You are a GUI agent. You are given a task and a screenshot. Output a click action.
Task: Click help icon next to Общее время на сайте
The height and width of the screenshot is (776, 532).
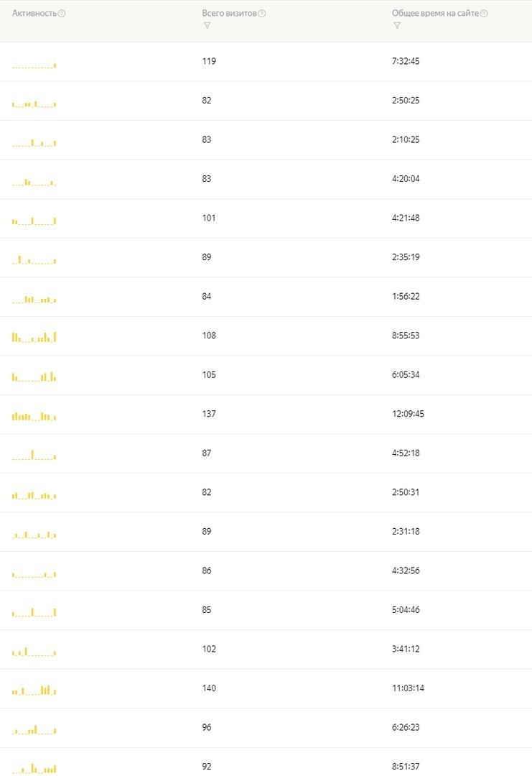pos(484,14)
